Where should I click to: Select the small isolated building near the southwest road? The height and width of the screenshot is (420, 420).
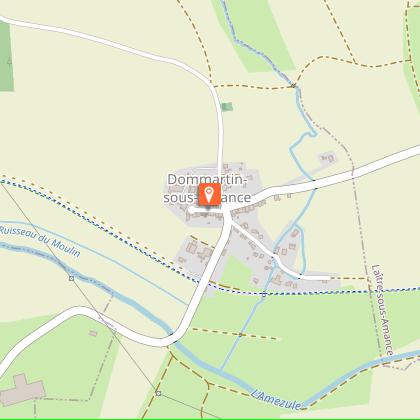(x=93, y=333)
